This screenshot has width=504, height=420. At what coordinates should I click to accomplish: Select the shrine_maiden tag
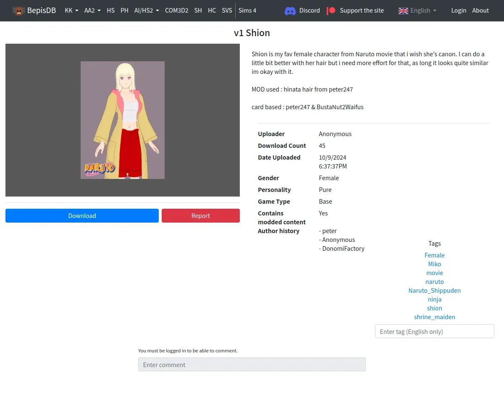coord(434,317)
